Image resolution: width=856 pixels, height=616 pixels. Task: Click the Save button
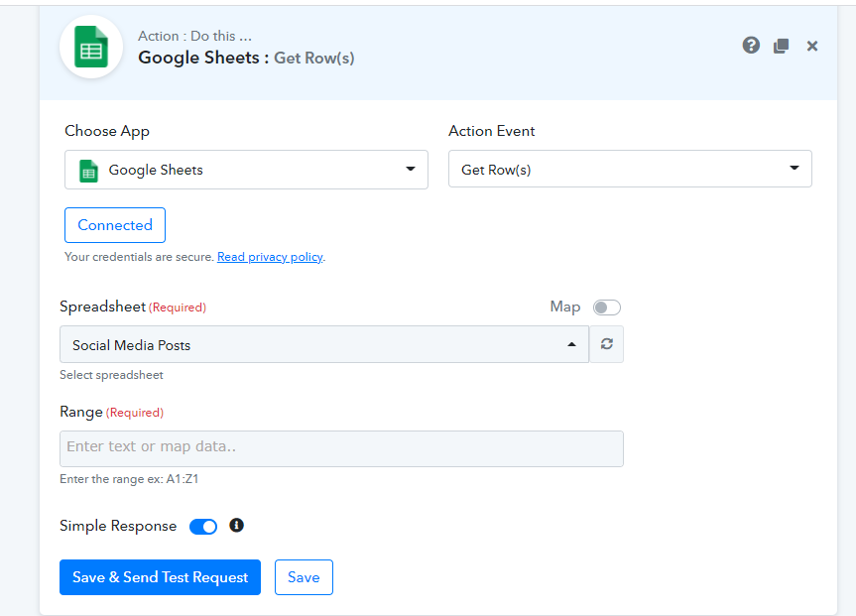tap(304, 577)
